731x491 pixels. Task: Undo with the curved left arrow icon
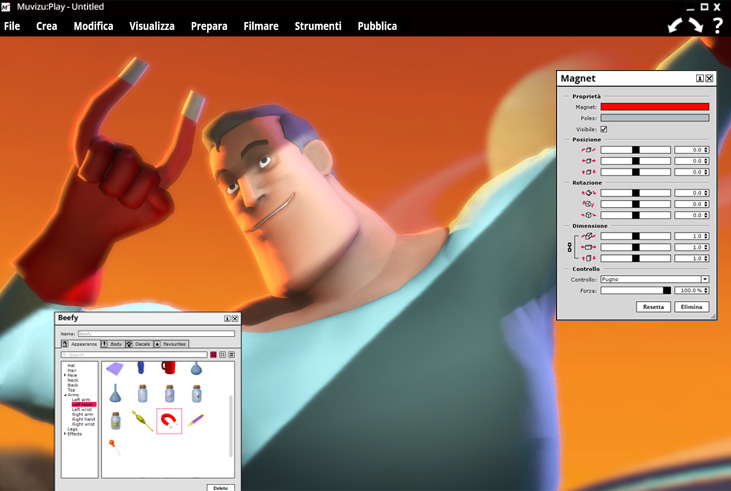(x=675, y=25)
